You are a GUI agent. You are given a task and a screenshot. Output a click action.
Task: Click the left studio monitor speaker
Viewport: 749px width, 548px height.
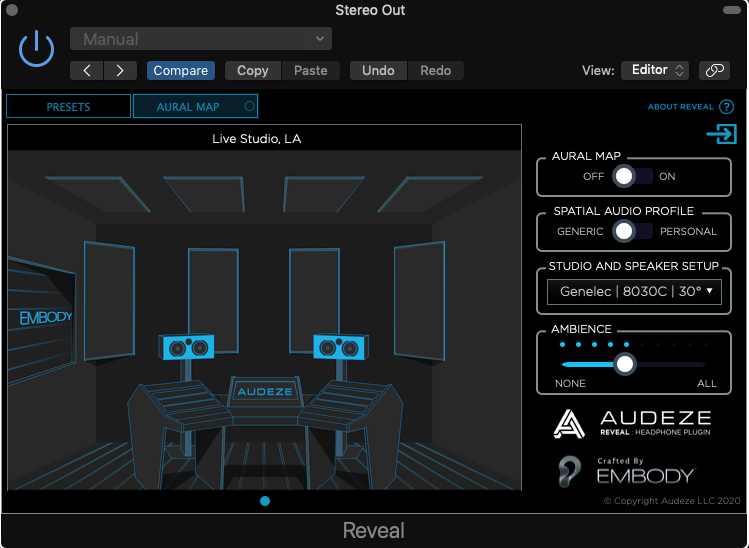click(x=187, y=347)
